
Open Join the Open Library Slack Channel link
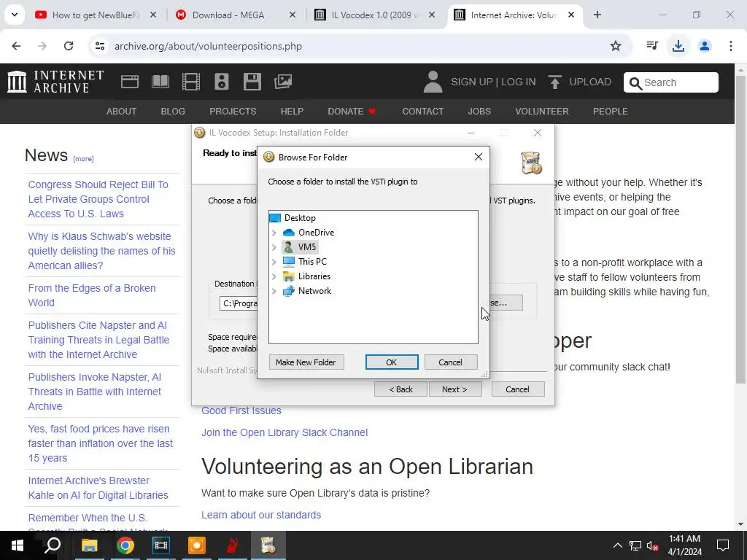pos(285,432)
